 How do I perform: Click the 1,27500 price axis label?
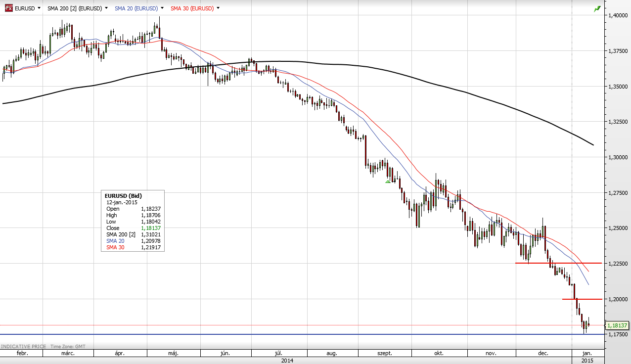coord(618,193)
